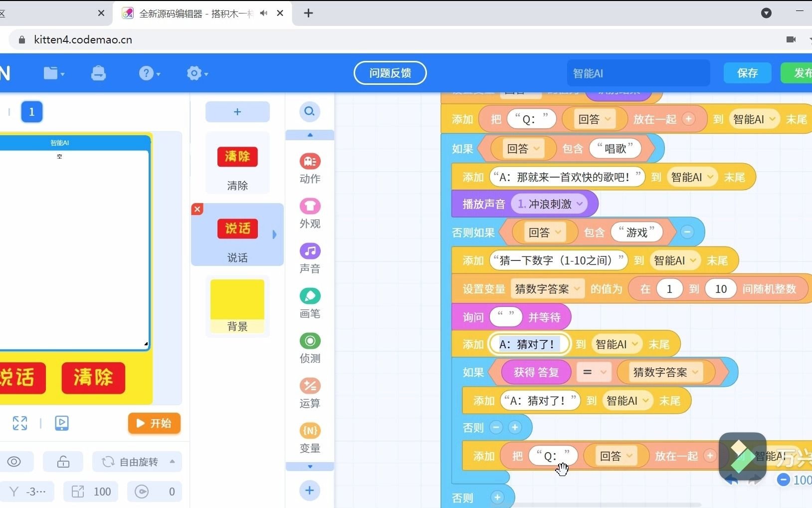Select the 声音 block category
The image size is (812, 508).
pos(310,258)
